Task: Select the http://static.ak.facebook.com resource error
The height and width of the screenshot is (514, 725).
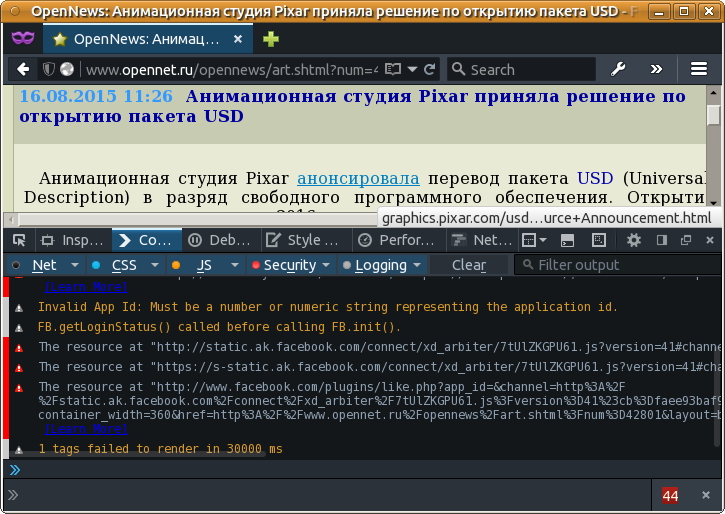Action: pos(379,347)
